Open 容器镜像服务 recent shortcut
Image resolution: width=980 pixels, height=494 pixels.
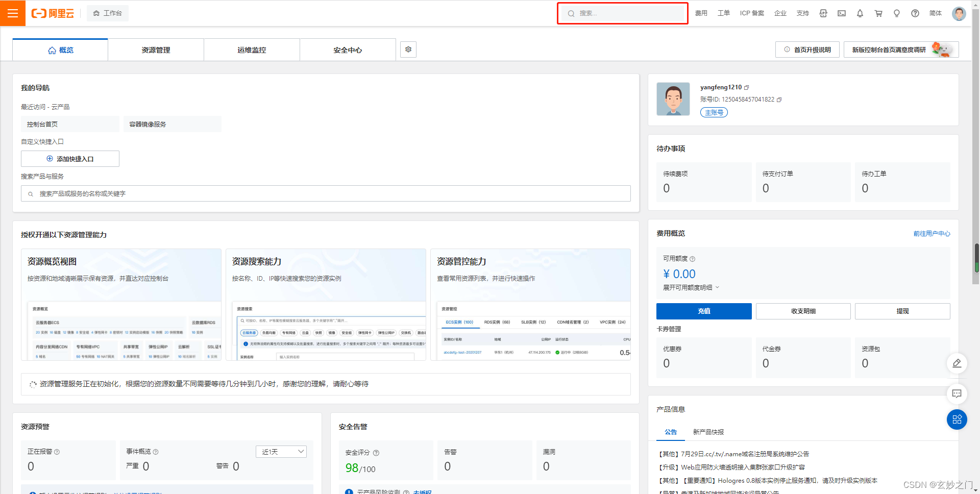pos(173,124)
